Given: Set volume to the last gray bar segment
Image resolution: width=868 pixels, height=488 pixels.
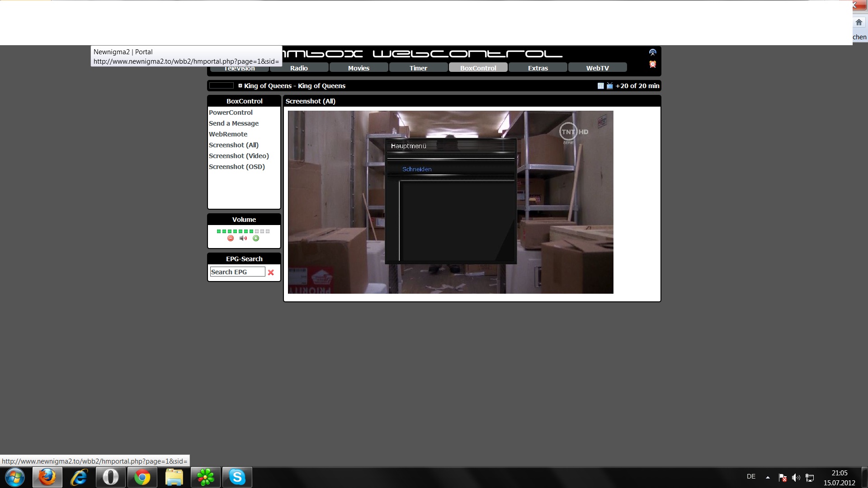Looking at the screenshot, I should [x=268, y=231].
